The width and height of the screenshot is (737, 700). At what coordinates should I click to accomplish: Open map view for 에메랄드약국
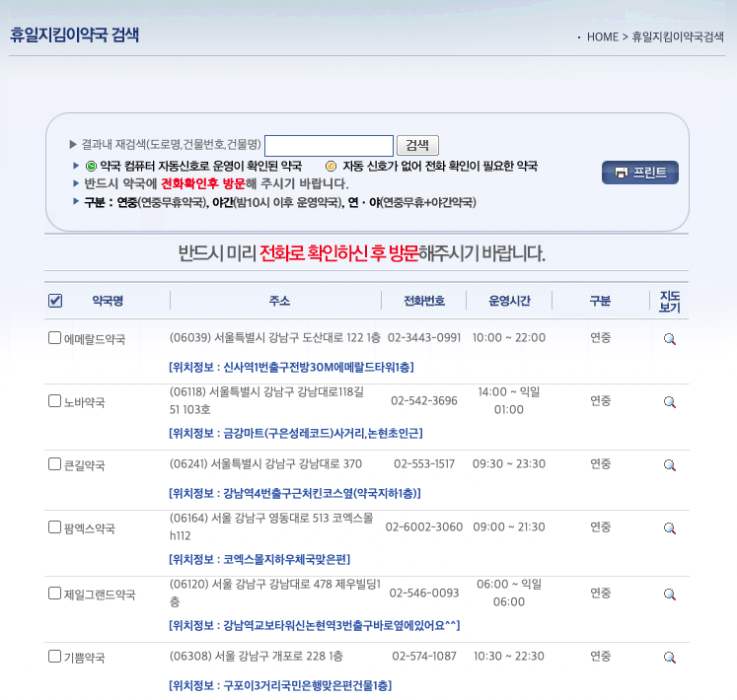click(669, 339)
